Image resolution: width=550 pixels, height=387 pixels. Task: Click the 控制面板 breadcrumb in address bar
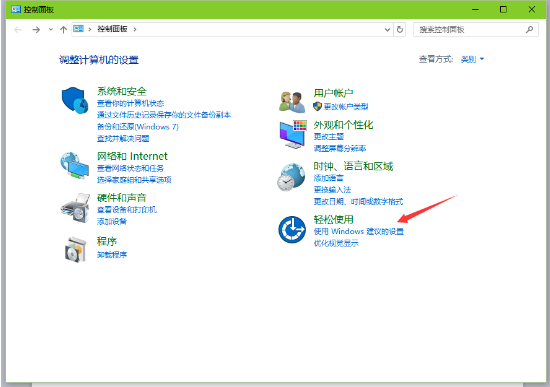coord(112,29)
